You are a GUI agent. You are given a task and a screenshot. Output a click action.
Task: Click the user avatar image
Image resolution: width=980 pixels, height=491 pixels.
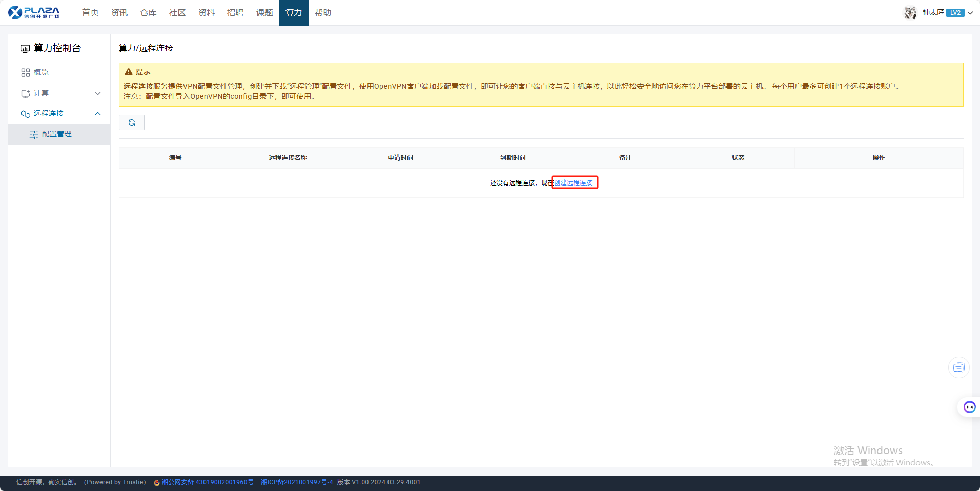point(910,13)
